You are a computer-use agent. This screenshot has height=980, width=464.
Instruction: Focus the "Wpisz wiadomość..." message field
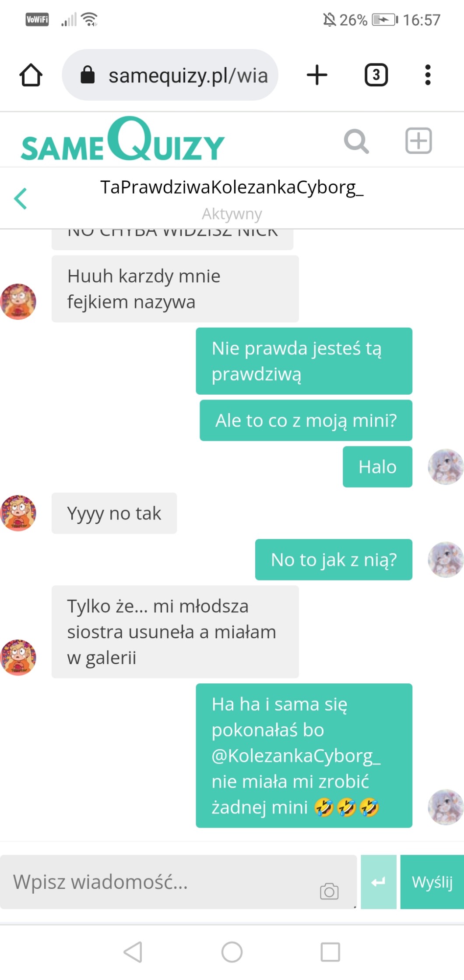179,882
